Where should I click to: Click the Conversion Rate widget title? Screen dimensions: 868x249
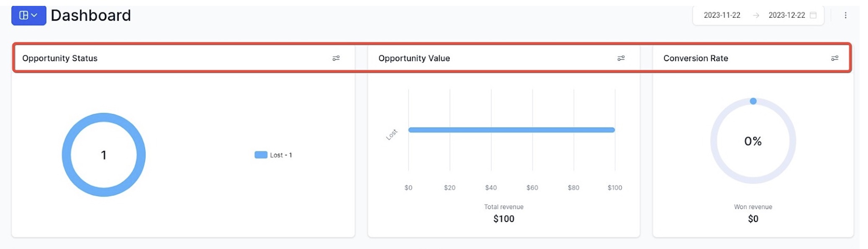696,58
